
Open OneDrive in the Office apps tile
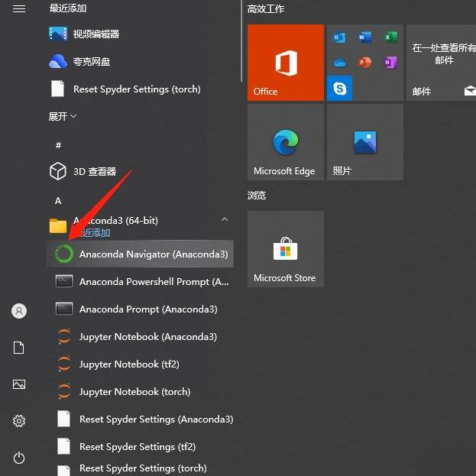tap(339, 63)
